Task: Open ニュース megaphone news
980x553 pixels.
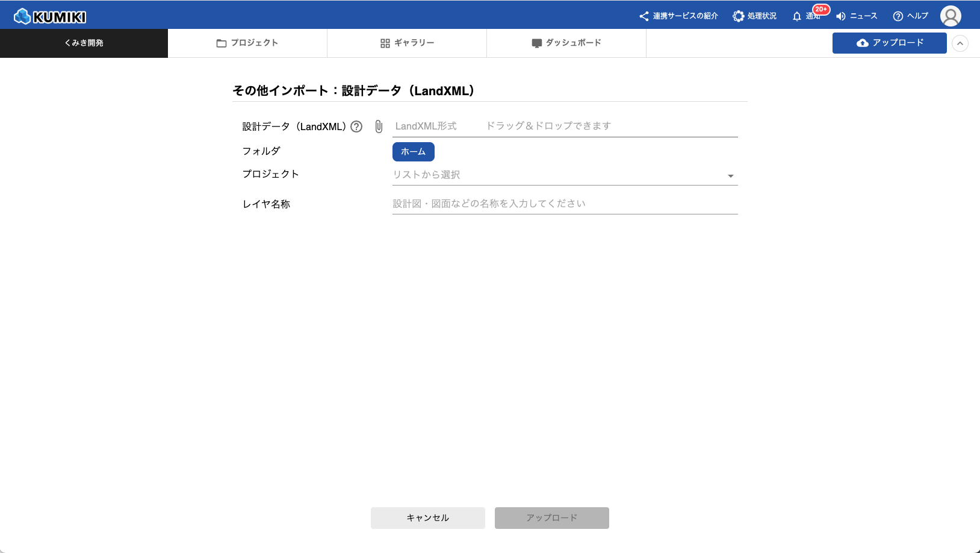Action: click(857, 16)
